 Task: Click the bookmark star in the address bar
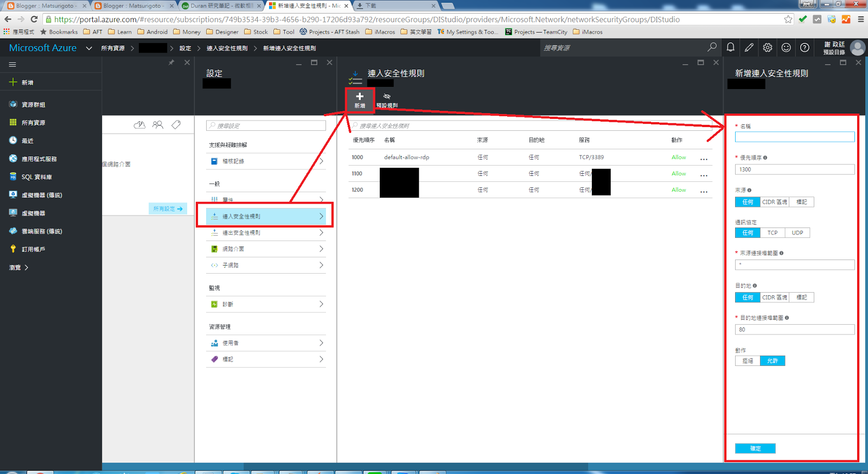click(x=788, y=20)
